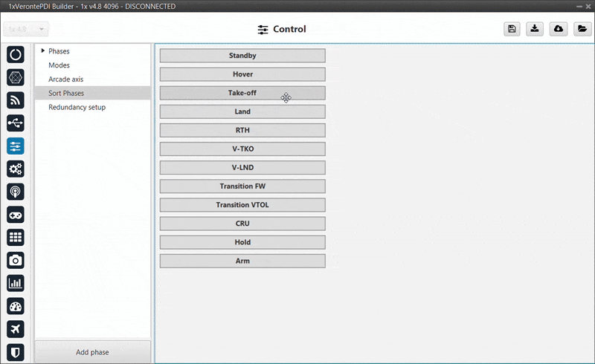Image resolution: width=595 pixels, height=364 pixels.
Task: Open the folder icon in top toolbar
Action: (582, 29)
